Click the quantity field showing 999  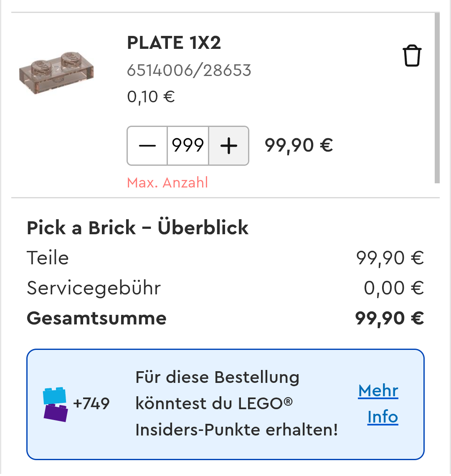pos(188,146)
